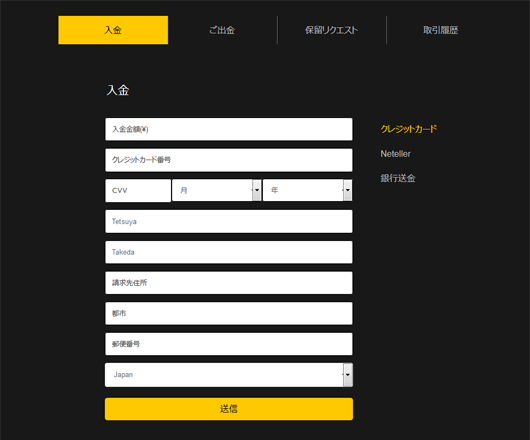The image size is (530, 440).
Task: Switch to the ご出金 withdrawal tab
Action: click(x=222, y=30)
